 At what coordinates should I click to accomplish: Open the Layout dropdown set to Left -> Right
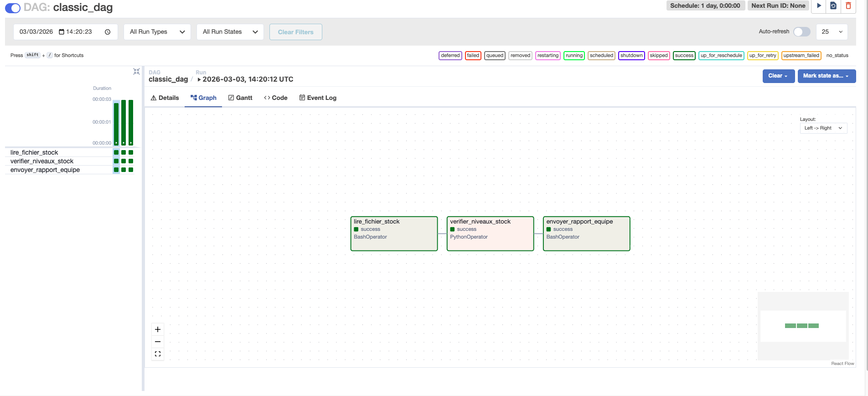823,128
